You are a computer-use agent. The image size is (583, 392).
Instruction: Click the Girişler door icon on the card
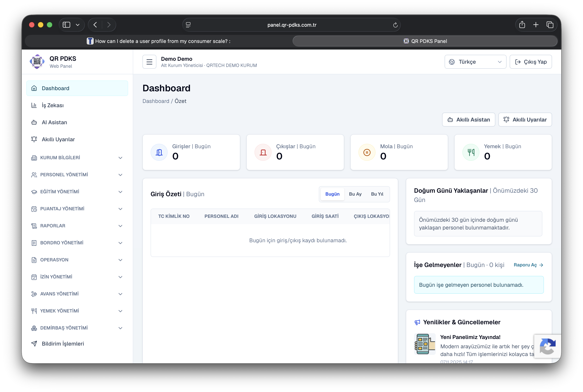click(x=159, y=152)
